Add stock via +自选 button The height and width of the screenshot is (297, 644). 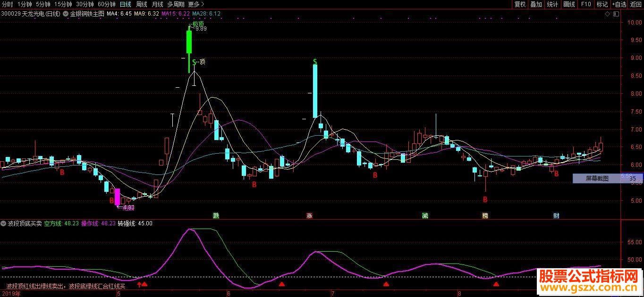point(619,4)
